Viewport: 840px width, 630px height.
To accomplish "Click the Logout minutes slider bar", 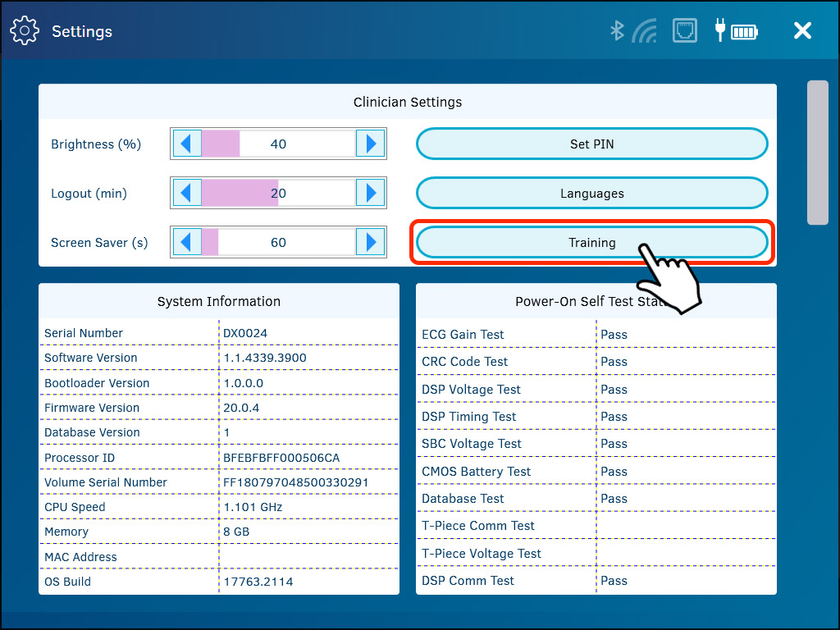I will click(279, 192).
